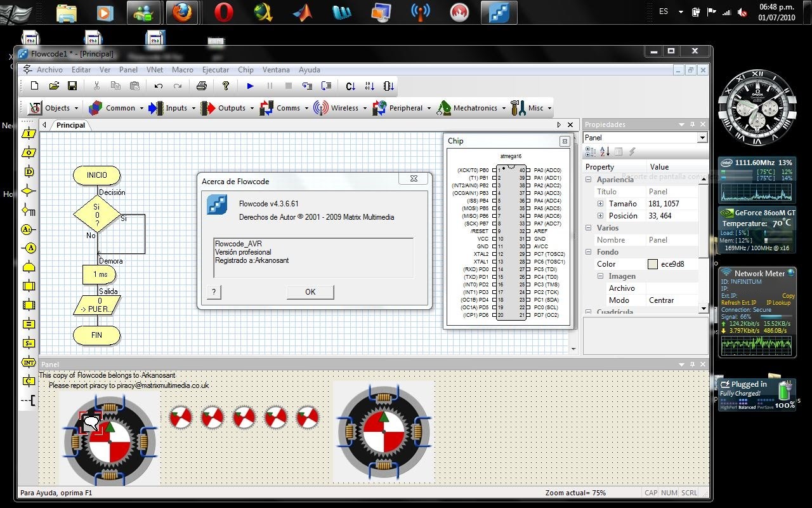Select the Decision diamond icon in sidebar
The width and height of the screenshot is (812, 508).
pyautogui.click(x=29, y=190)
